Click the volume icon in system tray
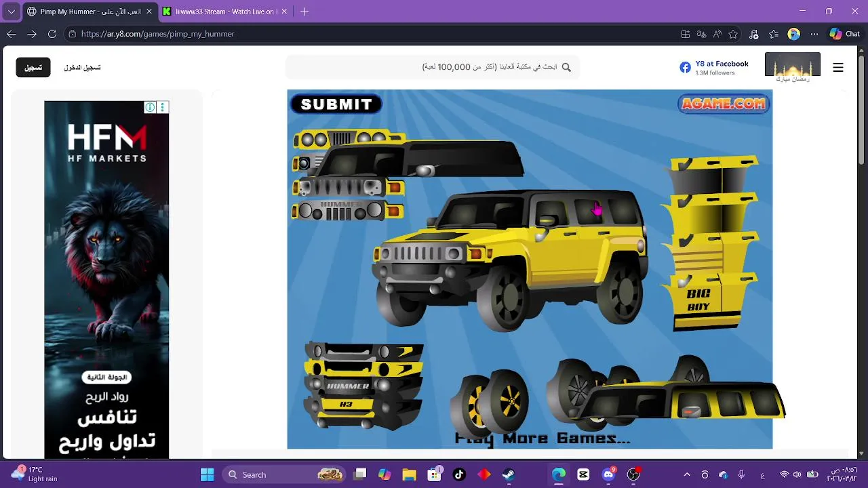Screen dimensions: 868x488 (797, 474)
